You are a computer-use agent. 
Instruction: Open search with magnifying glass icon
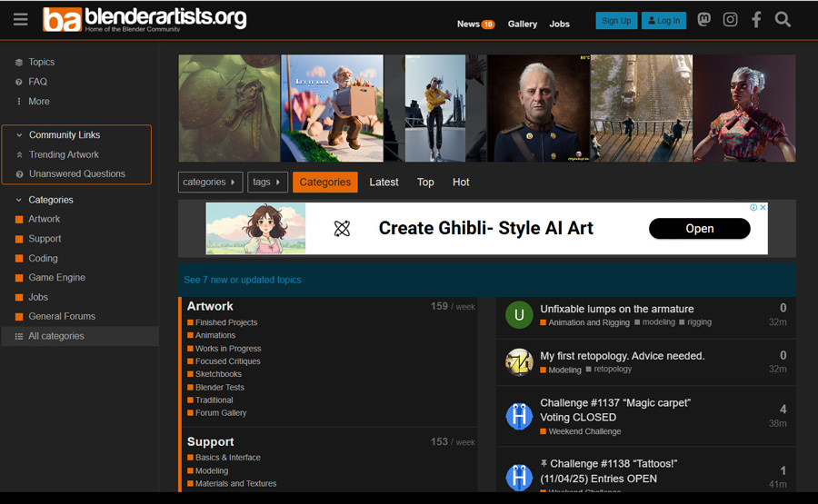(x=783, y=20)
